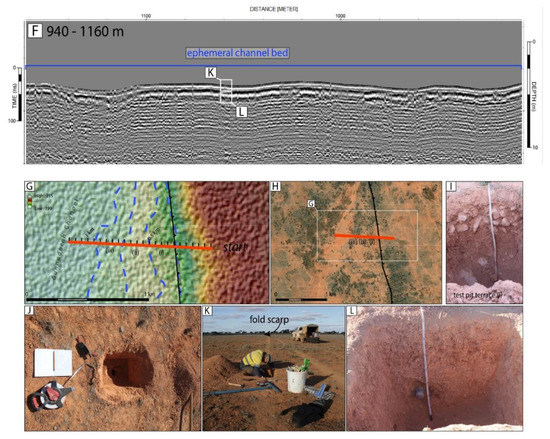Open test pit terrace photo I

point(484,242)
